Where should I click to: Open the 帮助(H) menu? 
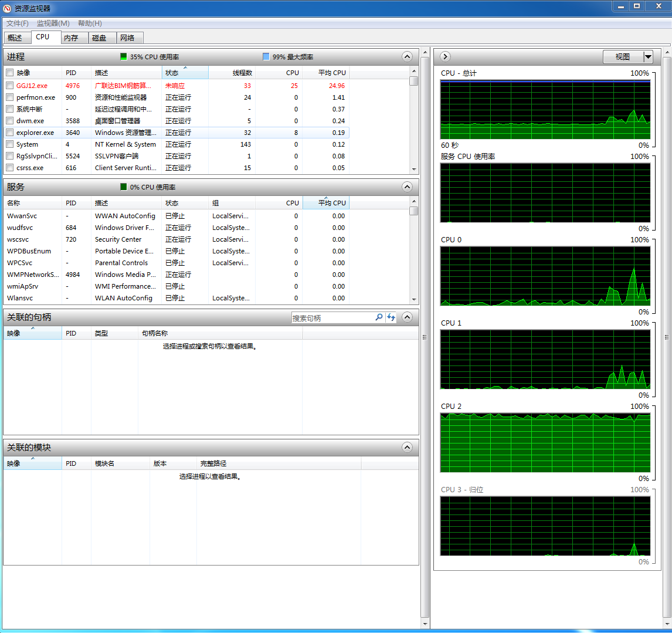click(90, 23)
